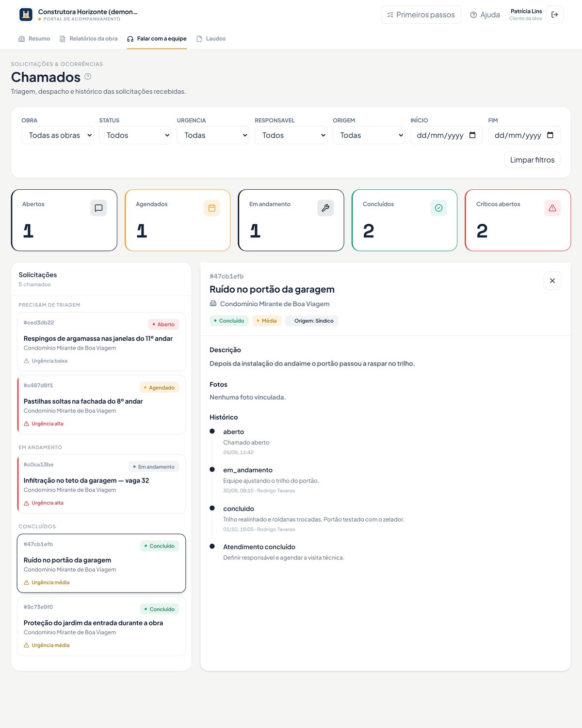The height and width of the screenshot is (728, 582).
Task: Click the document icon in Relatórios da obra tab
Action: [x=63, y=39]
